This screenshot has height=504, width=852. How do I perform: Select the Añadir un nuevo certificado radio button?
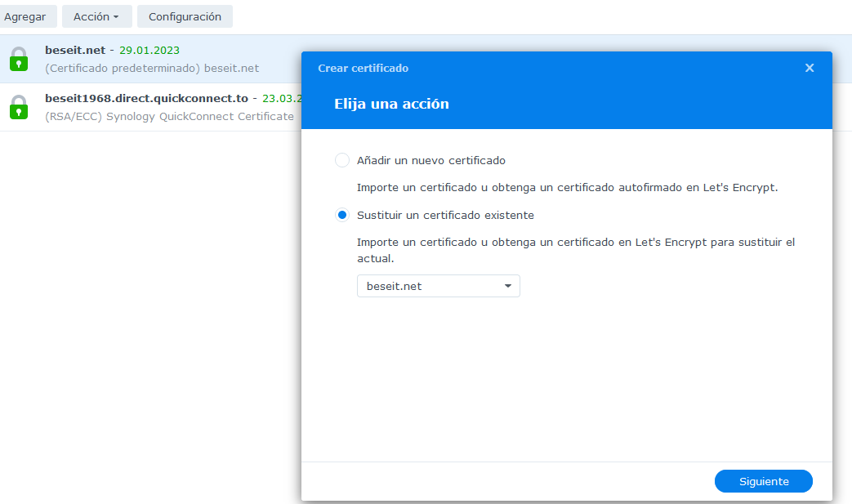click(x=342, y=160)
